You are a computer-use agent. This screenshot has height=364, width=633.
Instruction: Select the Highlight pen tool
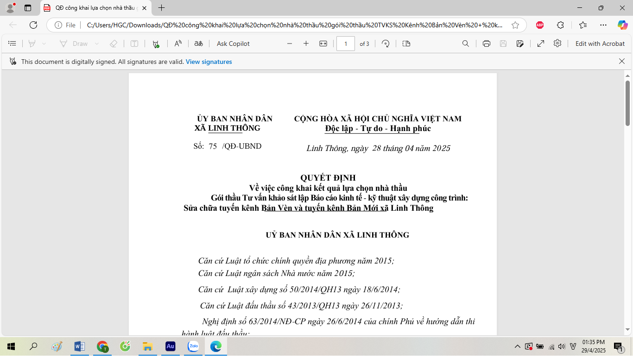(32, 44)
